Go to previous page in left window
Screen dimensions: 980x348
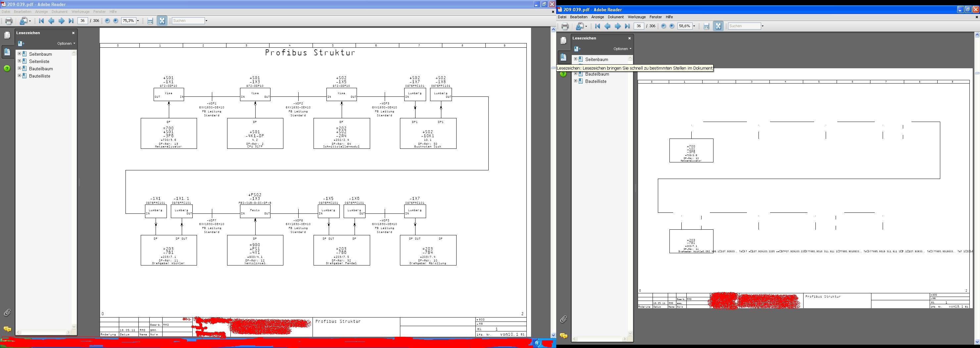tap(51, 21)
